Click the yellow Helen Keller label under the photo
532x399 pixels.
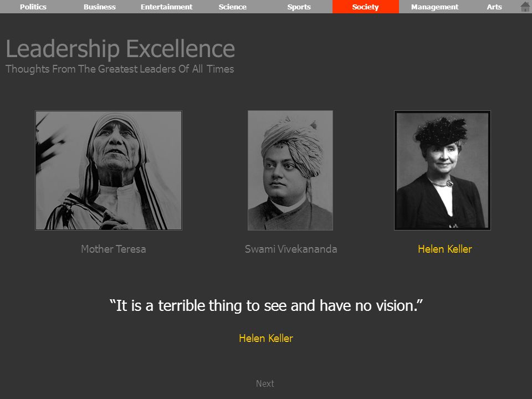(445, 249)
